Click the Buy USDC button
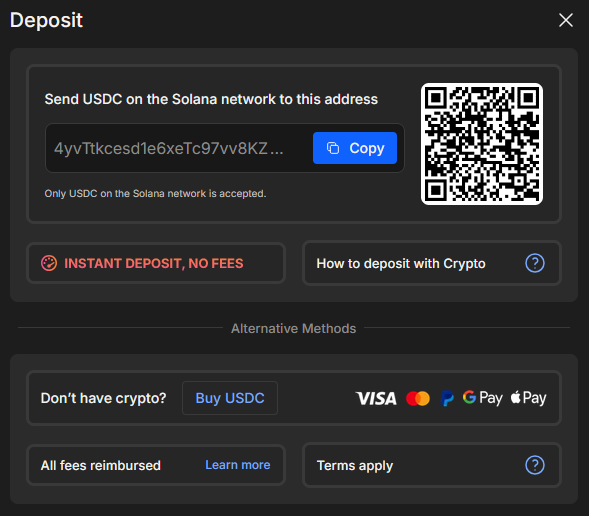Screen dimensions: 589x516 (x=230, y=398)
